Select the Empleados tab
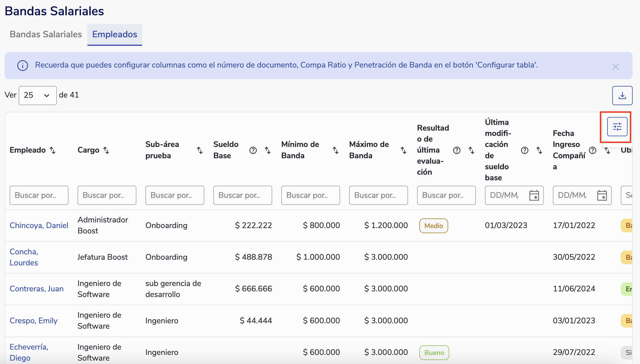640x364 pixels. click(x=115, y=34)
